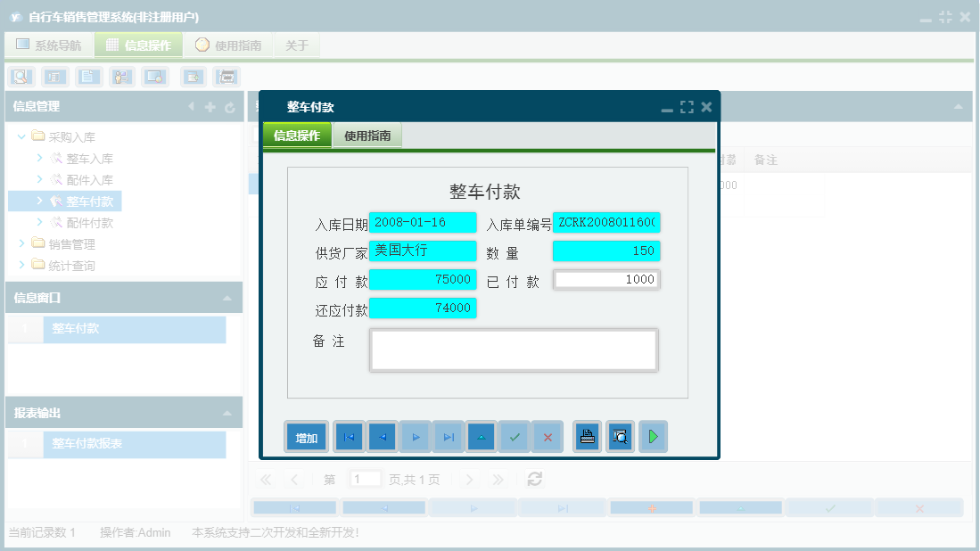The height and width of the screenshot is (551, 980).
Task: Click the page number input field
Action: [x=366, y=479]
